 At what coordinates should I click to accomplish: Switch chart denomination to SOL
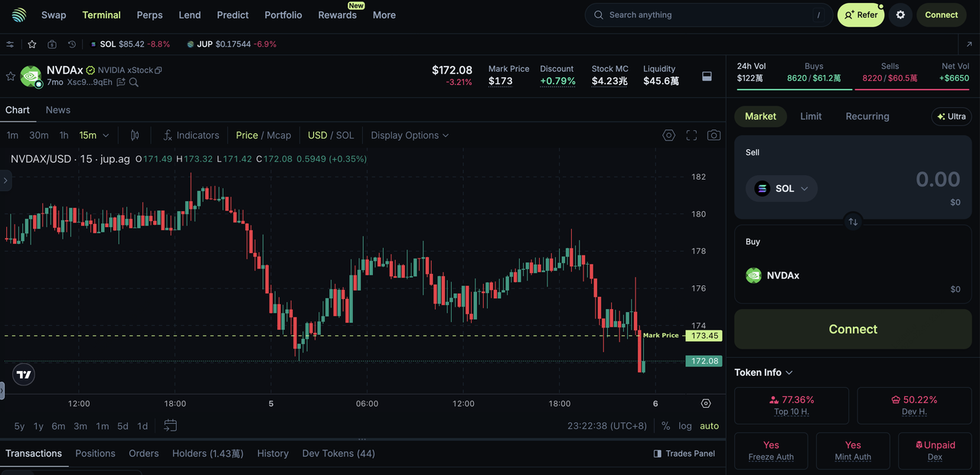345,135
